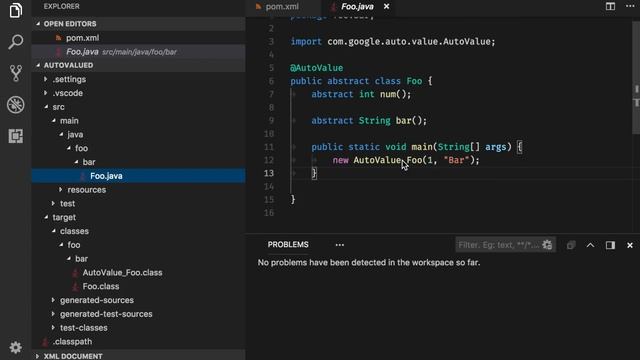This screenshot has height=360, width=640.
Task: Open the .classpath file
Action: pos(139,342)
